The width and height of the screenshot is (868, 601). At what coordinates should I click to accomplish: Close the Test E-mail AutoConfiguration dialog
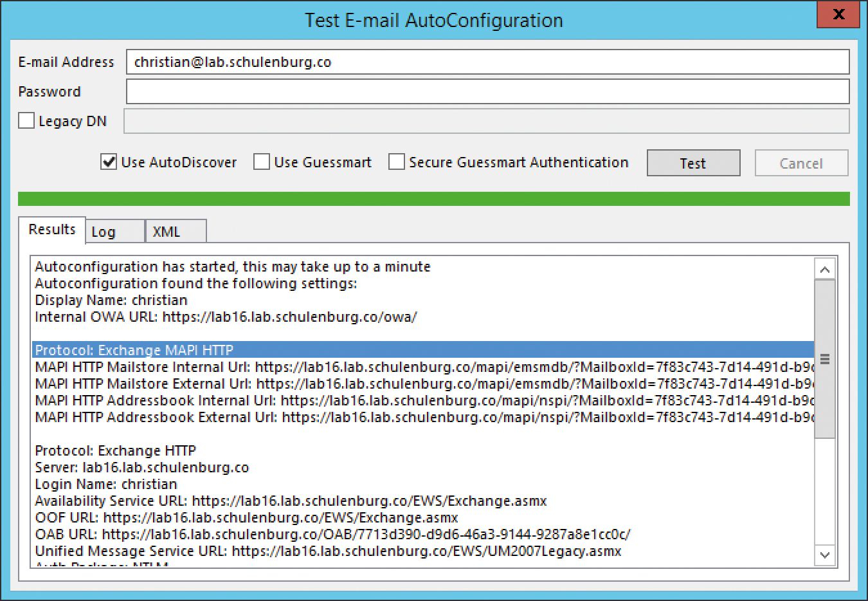click(838, 15)
